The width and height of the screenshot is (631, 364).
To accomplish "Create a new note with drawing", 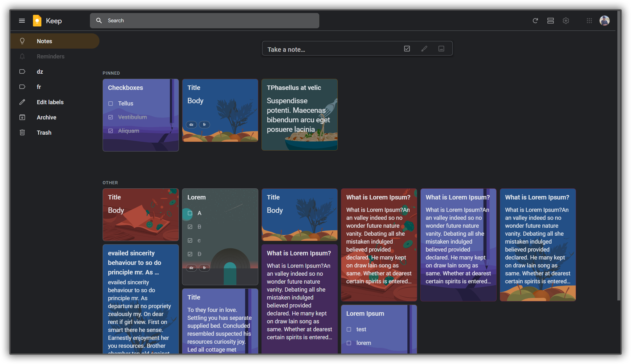I will (424, 49).
